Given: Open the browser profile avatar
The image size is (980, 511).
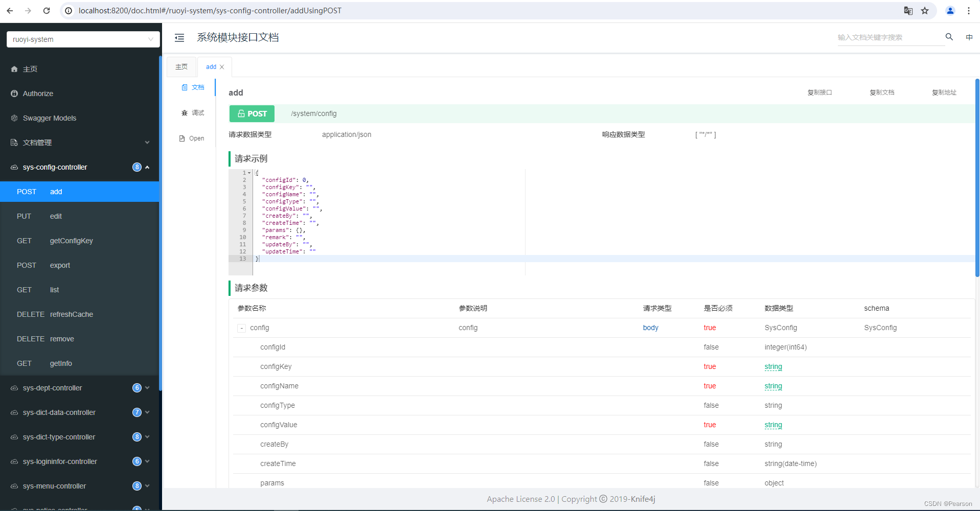Looking at the screenshot, I should click(950, 11).
